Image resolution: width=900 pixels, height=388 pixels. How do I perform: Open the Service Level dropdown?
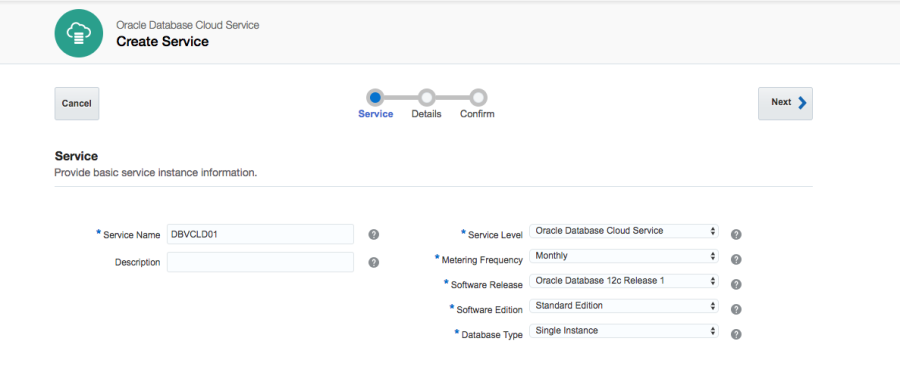pos(624,231)
